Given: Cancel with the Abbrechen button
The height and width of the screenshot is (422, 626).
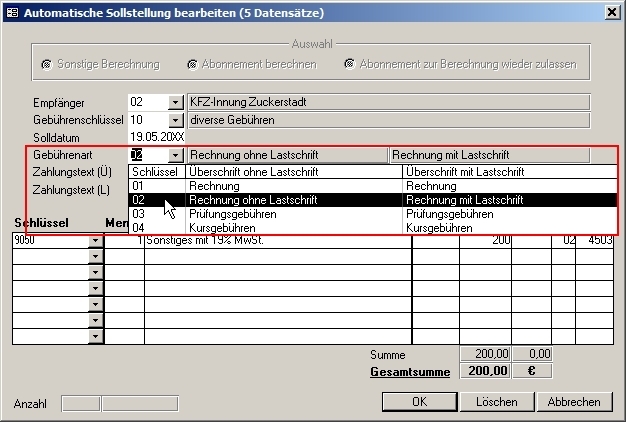Looking at the screenshot, I should 573,402.
